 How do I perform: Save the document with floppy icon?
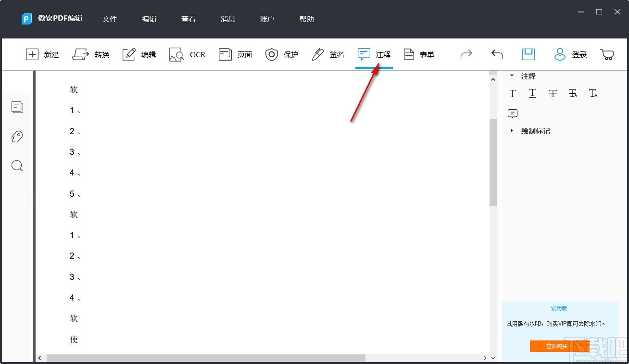(x=528, y=54)
